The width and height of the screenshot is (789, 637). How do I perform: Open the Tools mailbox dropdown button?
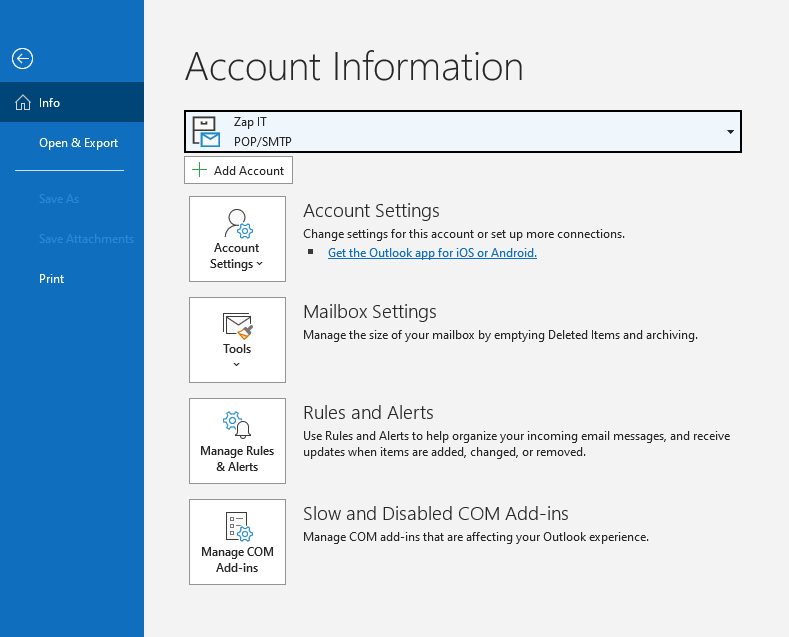[x=238, y=340]
